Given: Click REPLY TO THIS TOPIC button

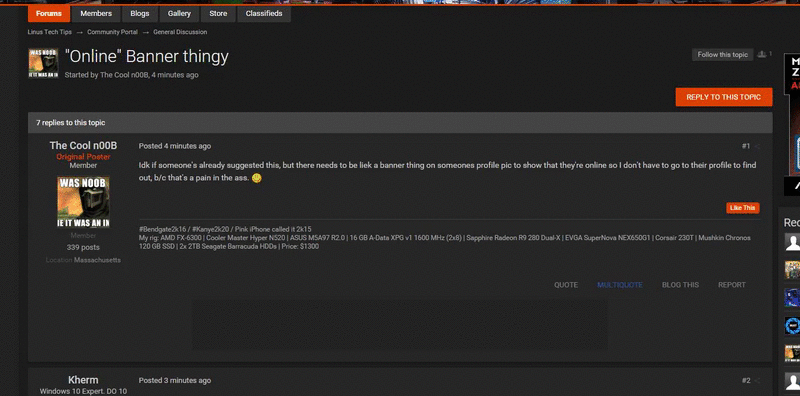Looking at the screenshot, I should click(x=723, y=97).
